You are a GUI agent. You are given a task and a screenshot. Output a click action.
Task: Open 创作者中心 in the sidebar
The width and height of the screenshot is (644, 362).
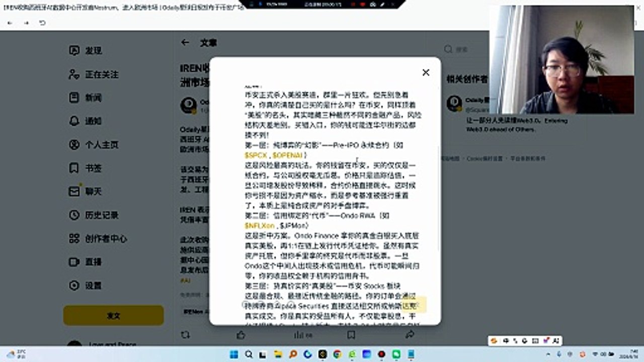(98, 238)
